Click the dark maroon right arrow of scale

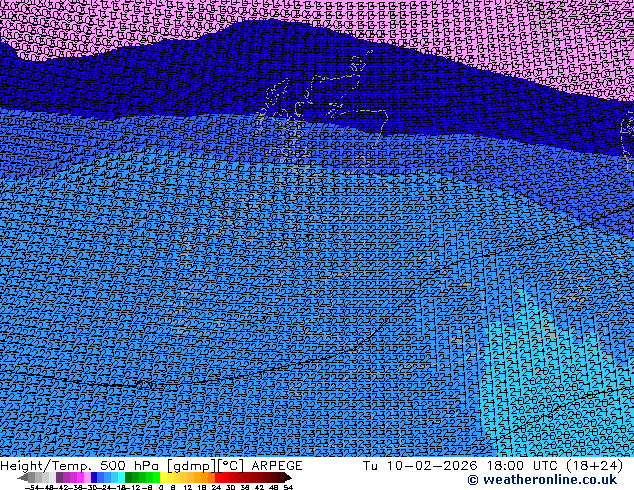288,477
